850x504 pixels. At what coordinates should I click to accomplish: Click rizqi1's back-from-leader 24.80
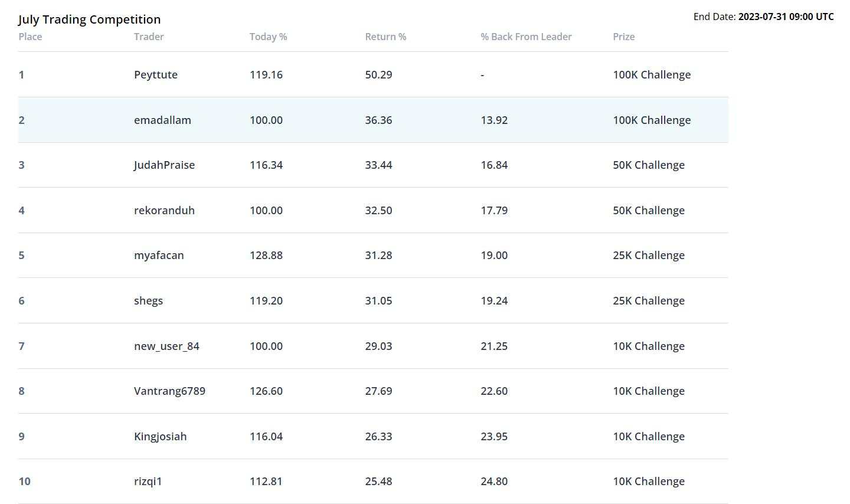click(494, 482)
